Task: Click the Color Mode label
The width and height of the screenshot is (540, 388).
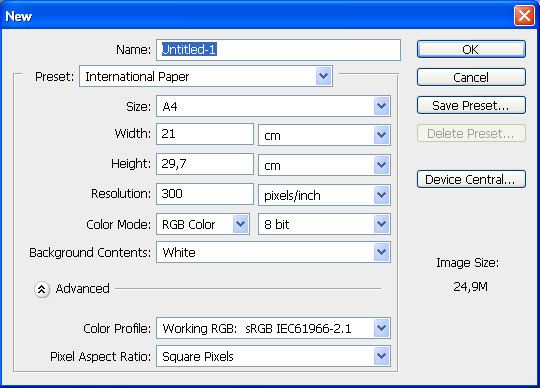Action: pyautogui.click(x=118, y=224)
